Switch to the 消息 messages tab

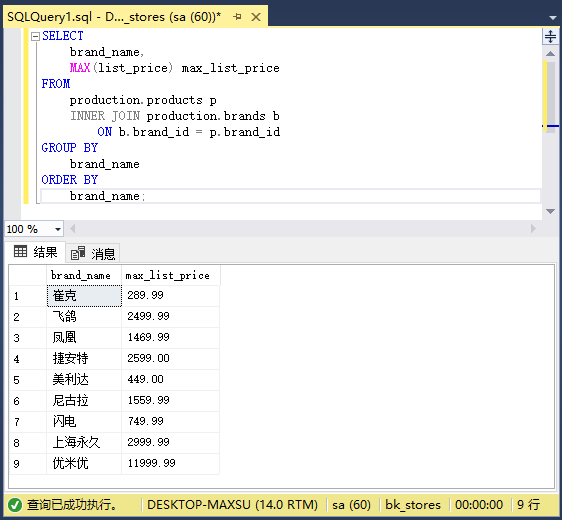click(93, 254)
